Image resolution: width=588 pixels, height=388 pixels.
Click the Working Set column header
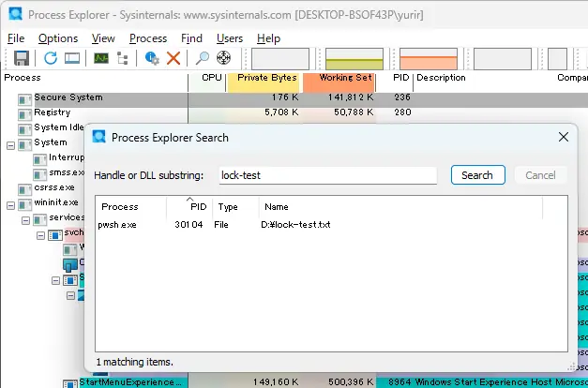tap(339, 78)
